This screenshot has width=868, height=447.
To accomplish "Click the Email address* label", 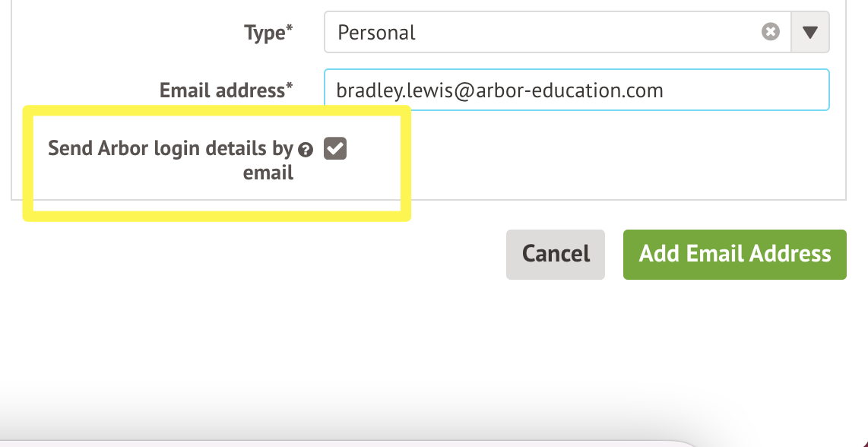I will (226, 90).
